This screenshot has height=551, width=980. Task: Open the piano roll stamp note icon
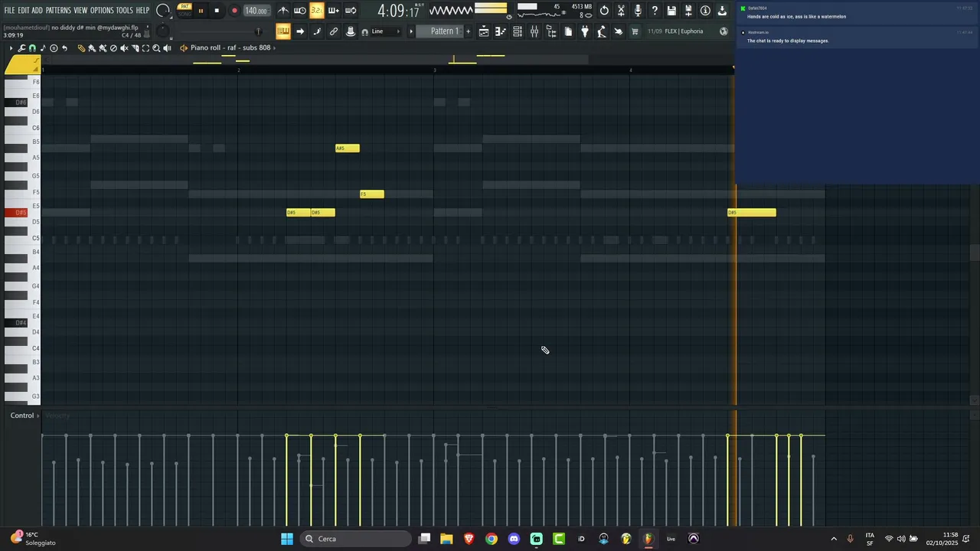pos(43,48)
